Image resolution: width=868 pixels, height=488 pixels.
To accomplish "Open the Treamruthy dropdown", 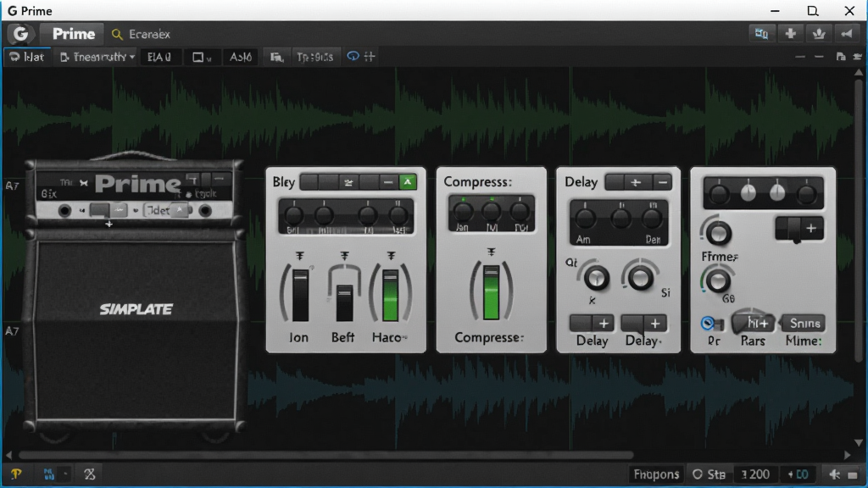I will [97, 57].
